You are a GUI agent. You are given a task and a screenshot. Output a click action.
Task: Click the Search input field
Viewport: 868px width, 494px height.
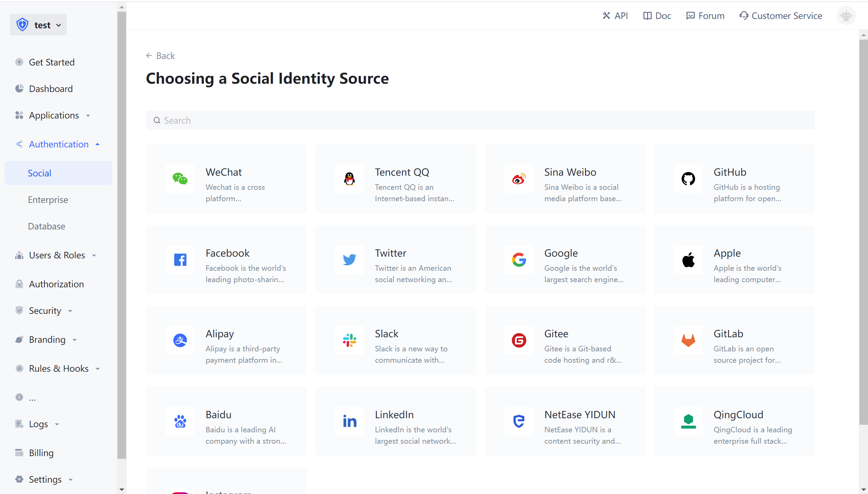480,121
